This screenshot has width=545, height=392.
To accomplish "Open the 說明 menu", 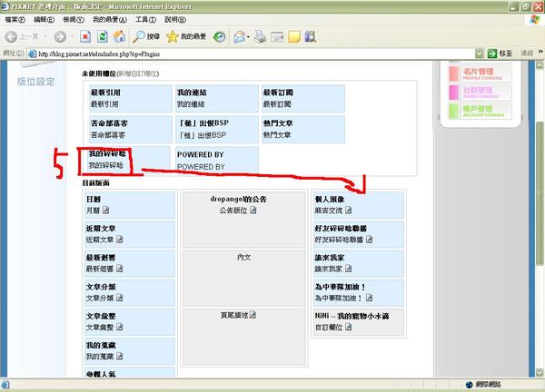I will click(175, 20).
